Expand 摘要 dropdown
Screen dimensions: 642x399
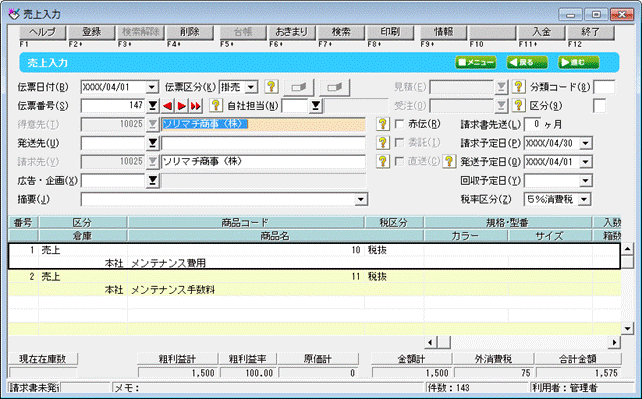[x=361, y=200]
